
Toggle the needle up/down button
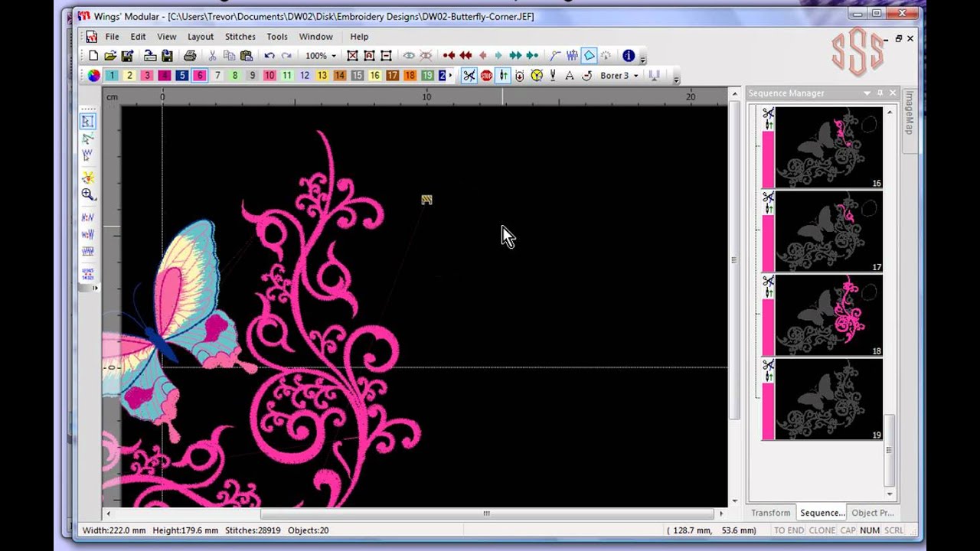pyautogui.click(x=503, y=76)
